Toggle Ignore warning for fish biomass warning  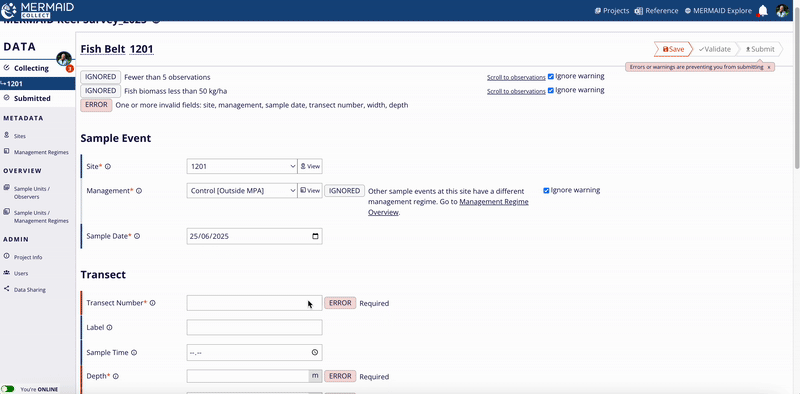[551, 90]
